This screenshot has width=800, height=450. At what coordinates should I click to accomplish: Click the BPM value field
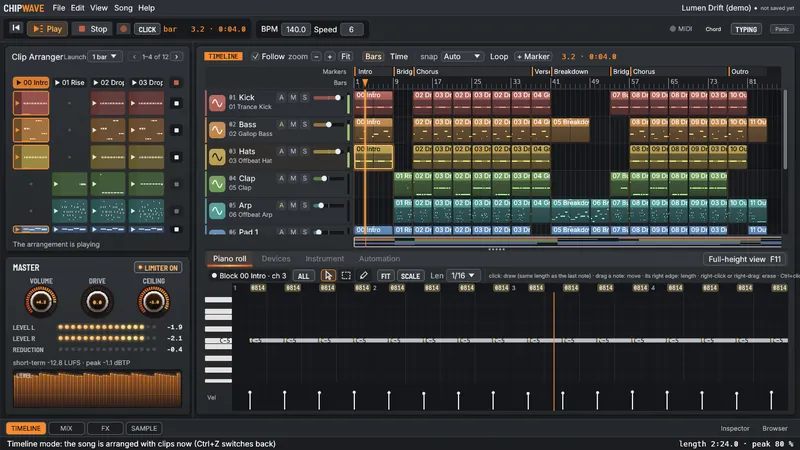pos(295,29)
